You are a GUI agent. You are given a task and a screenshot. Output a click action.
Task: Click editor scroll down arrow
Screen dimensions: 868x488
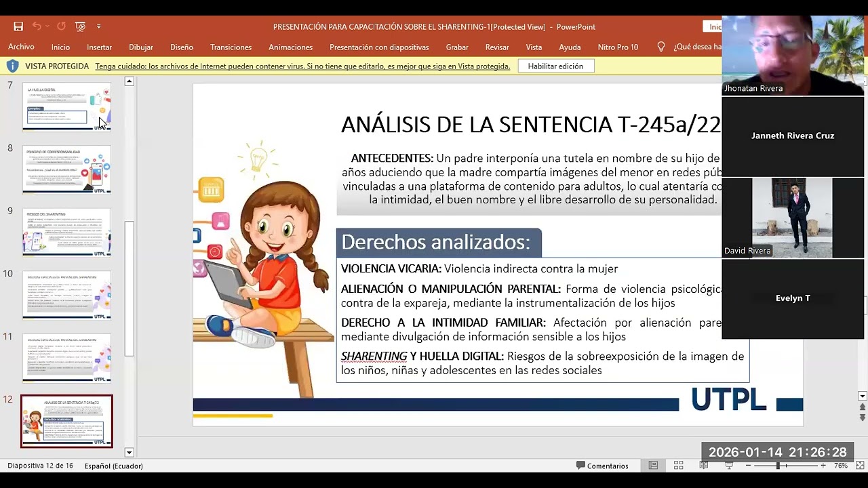coord(863,396)
